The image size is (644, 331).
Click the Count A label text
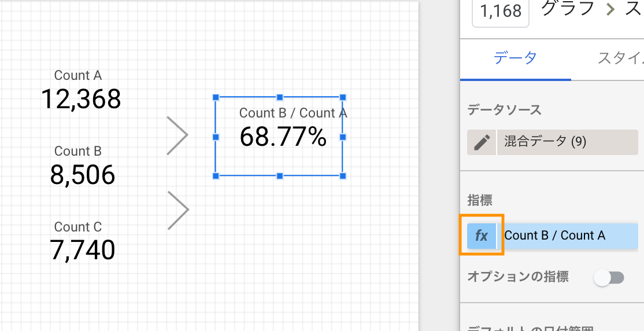pos(78,75)
